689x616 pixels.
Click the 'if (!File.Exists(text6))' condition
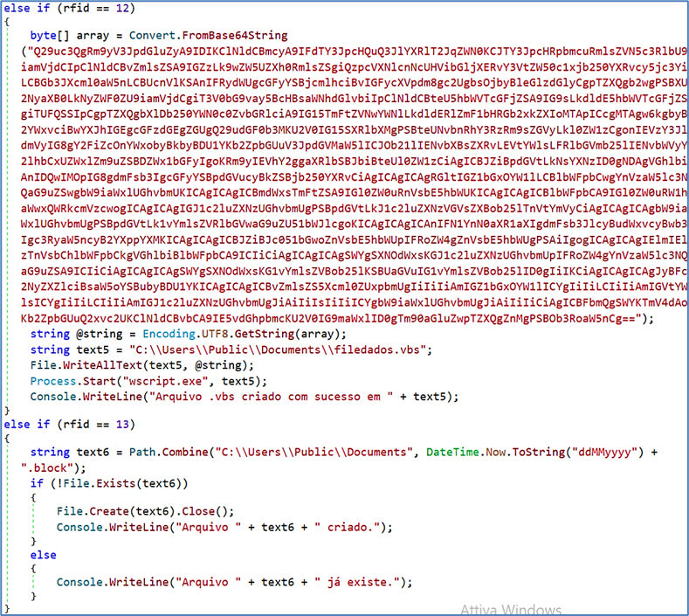[x=109, y=484]
